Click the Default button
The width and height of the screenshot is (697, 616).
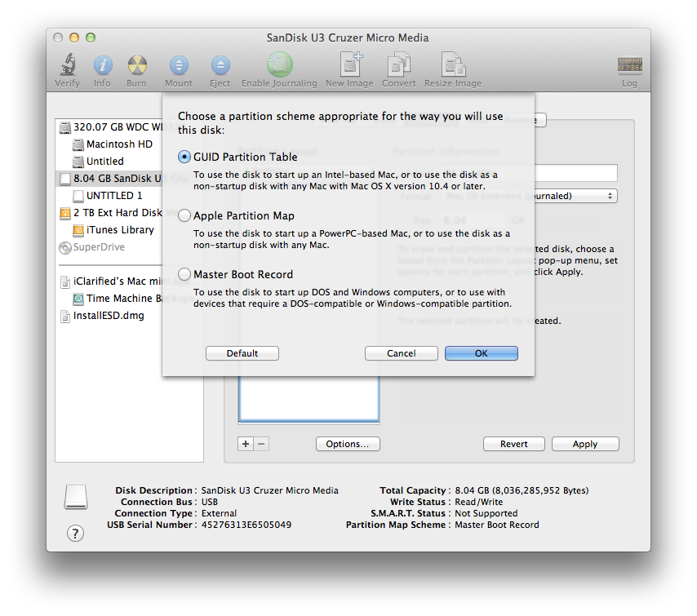(242, 353)
